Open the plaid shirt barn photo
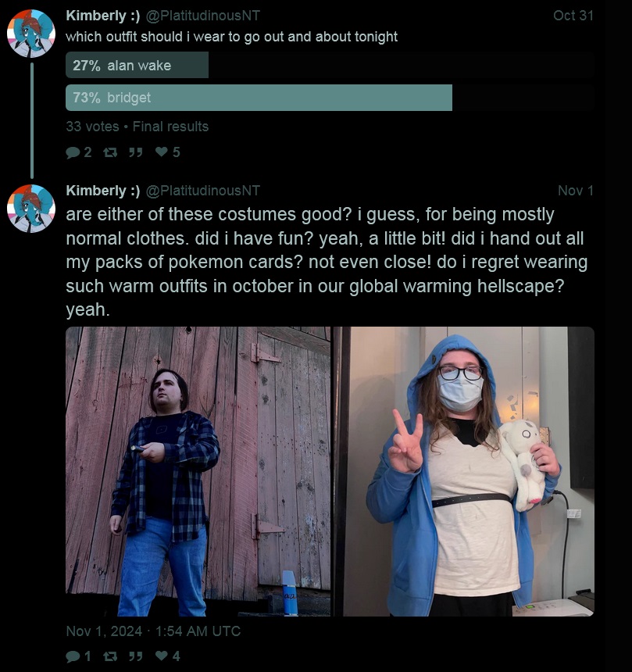Screen dimensions: 632x672 click(x=198, y=471)
